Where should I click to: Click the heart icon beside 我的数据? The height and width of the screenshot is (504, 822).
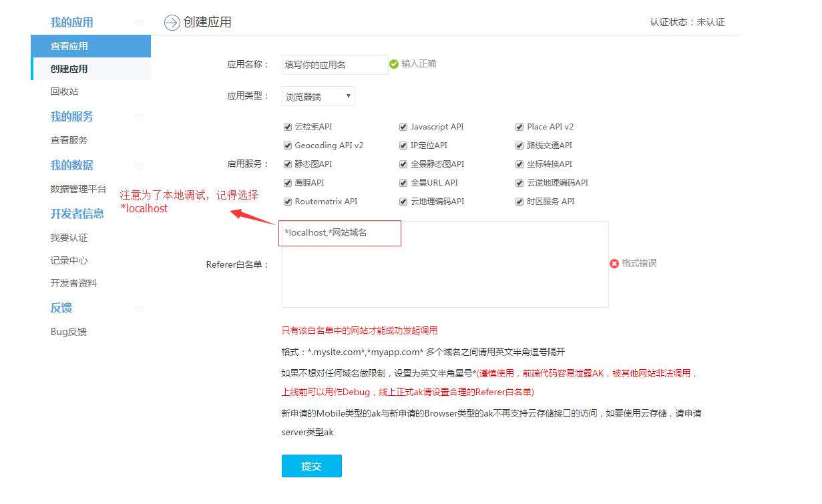[139, 166]
